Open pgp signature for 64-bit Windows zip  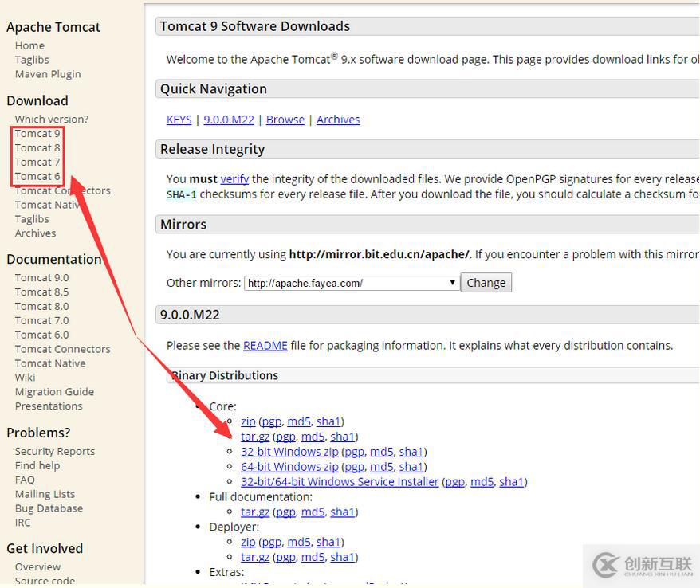(x=355, y=467)
